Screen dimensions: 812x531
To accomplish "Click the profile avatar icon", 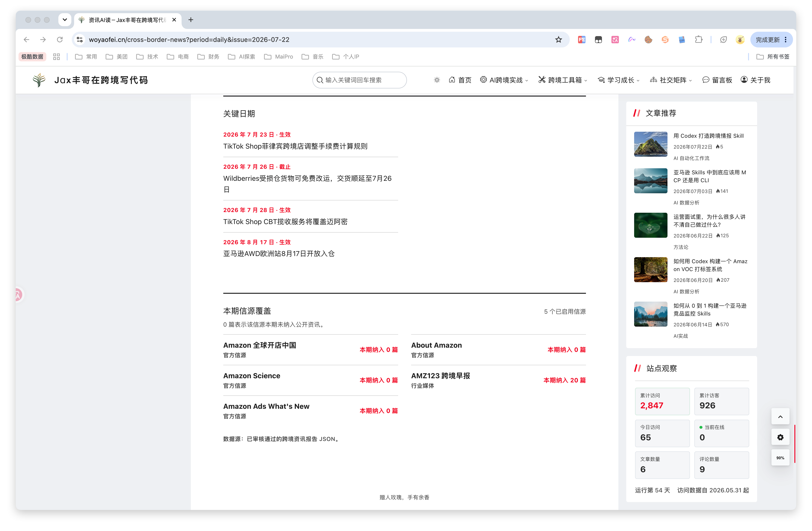I will pyautogui.click(x=740, y=40).
